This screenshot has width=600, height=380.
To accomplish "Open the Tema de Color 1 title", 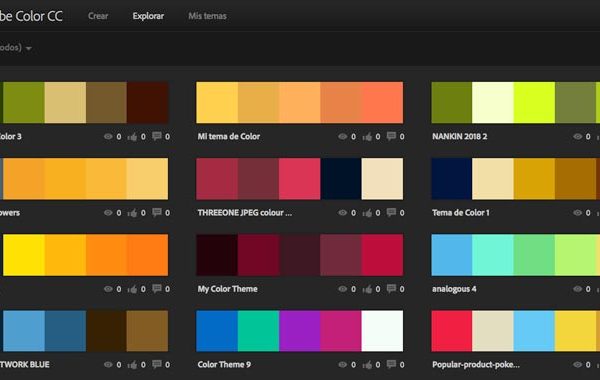I will [x=461, y=213].
